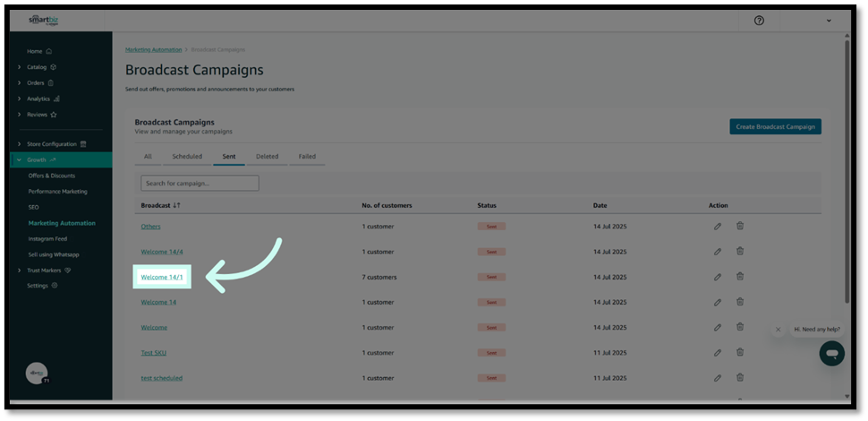Screen dimensions: 868x421
Task: Switch to the Scheduled tab
Action: coord(187,157)
